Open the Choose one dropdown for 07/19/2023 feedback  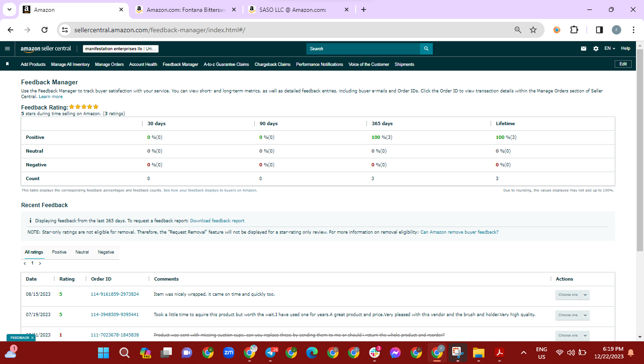point(572,315)
